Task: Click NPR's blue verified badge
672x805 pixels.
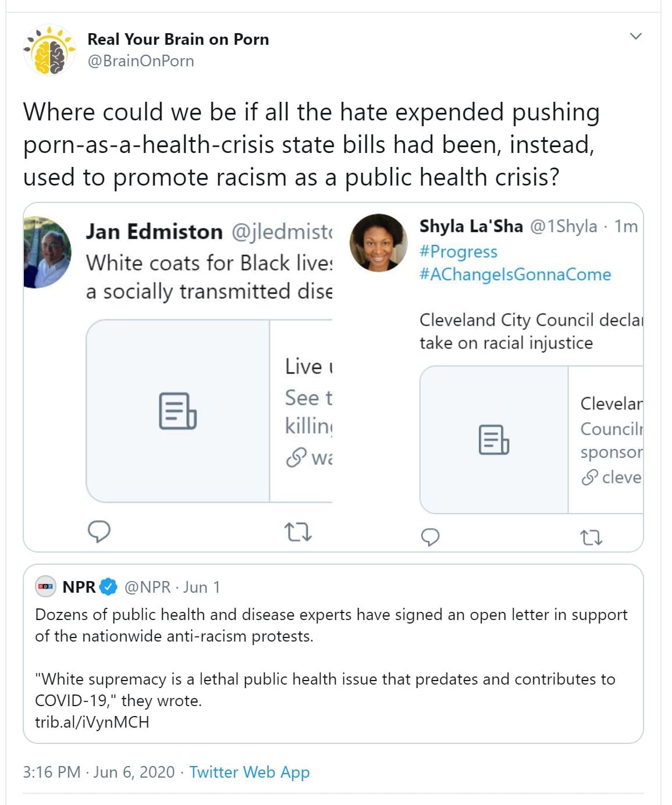Action: (108, 587)
